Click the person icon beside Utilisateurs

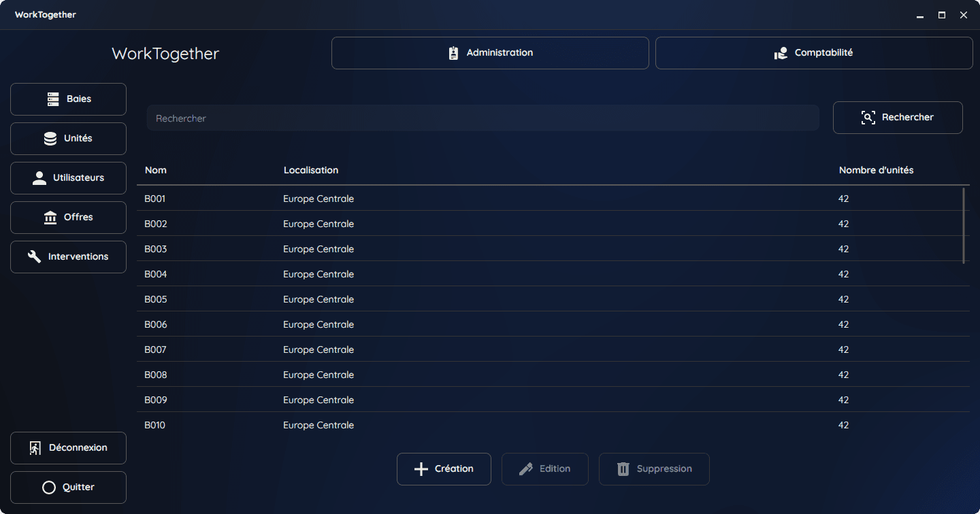point(39,178)
